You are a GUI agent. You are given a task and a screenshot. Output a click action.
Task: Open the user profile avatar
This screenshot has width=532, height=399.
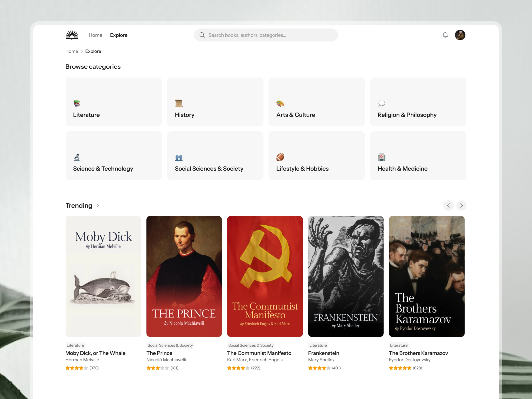click(x=460, y=35)
